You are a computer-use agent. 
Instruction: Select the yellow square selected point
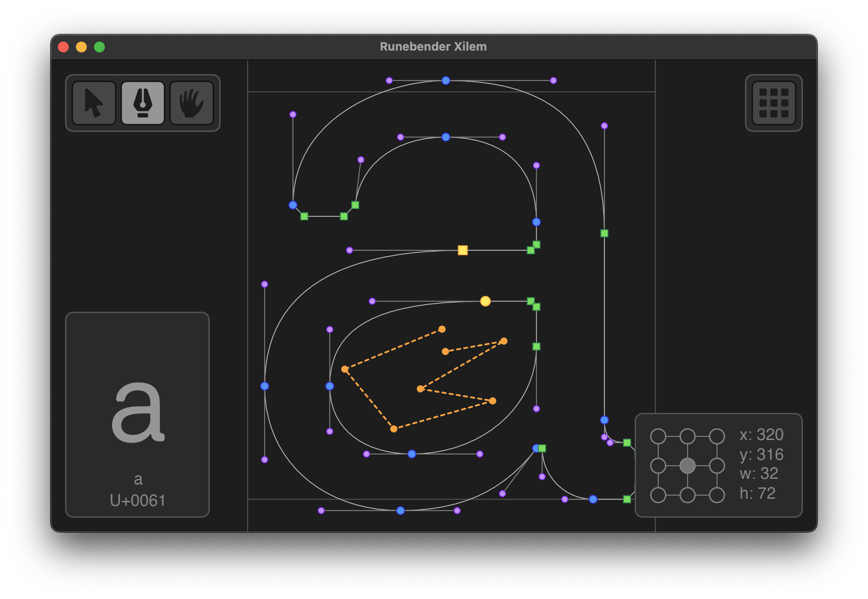click(x=462, y=250)
